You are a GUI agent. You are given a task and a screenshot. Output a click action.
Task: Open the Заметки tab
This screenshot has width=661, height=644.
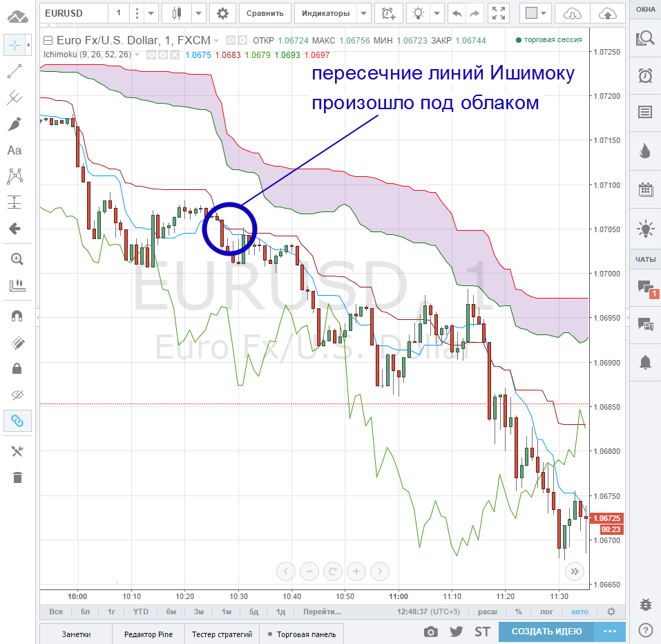click(76, 634)
